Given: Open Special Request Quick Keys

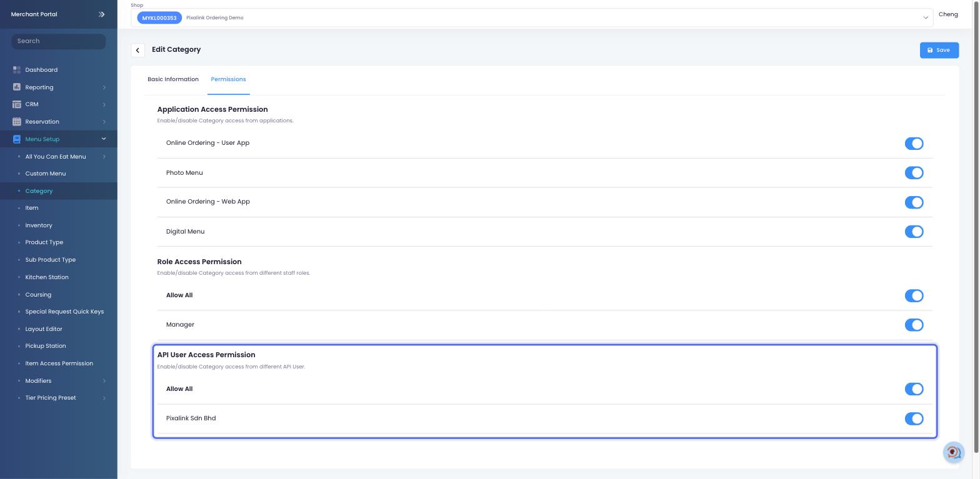Looking at the screenshot, I should (64, 312).
